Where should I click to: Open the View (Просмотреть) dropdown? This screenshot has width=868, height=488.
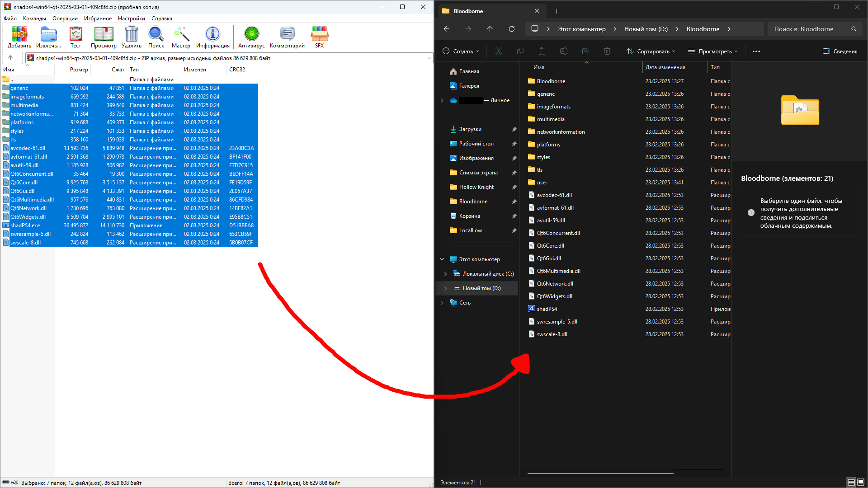tap(713, 52)
